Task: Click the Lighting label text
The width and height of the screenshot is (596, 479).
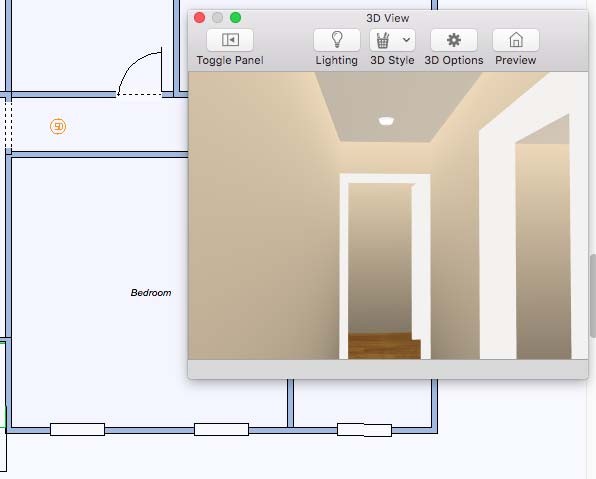Action: 337,60
